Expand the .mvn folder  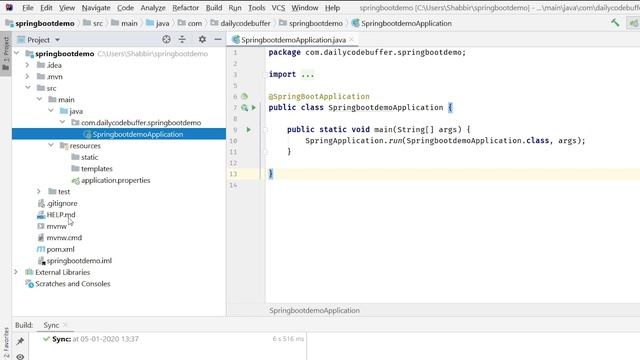coord(28,76)
